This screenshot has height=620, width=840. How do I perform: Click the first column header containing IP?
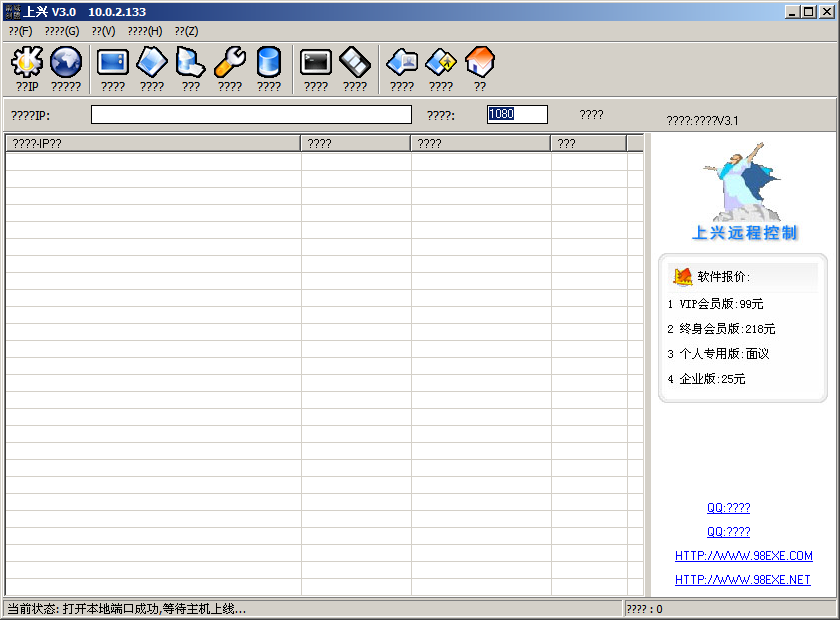click(153, 144)
